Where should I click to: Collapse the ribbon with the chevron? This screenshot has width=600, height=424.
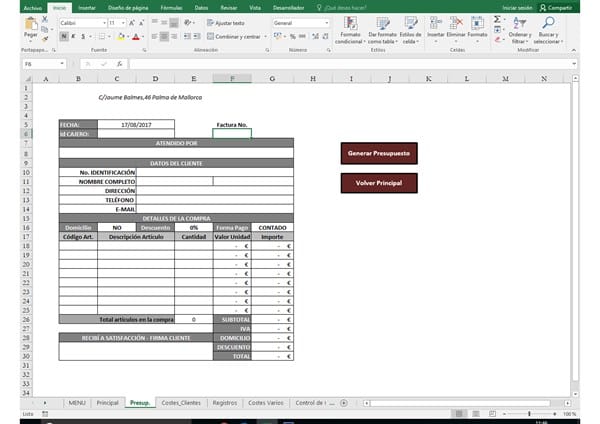point(574,50)
